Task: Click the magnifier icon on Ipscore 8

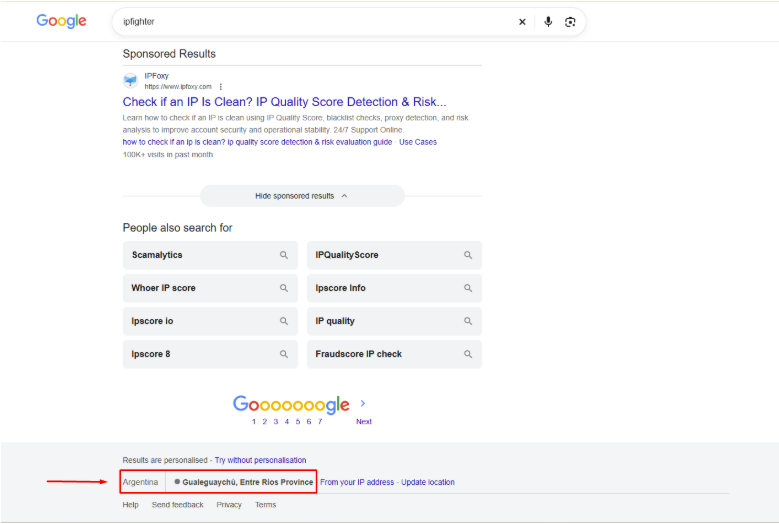Action: pos(284,354)
